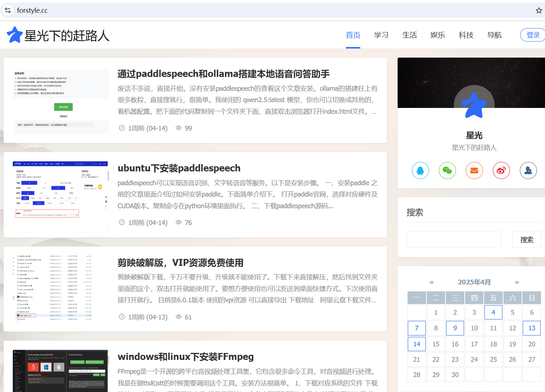Click profile name 星光
The height and width of the screenshot is (392, 545).
[474, 135]
